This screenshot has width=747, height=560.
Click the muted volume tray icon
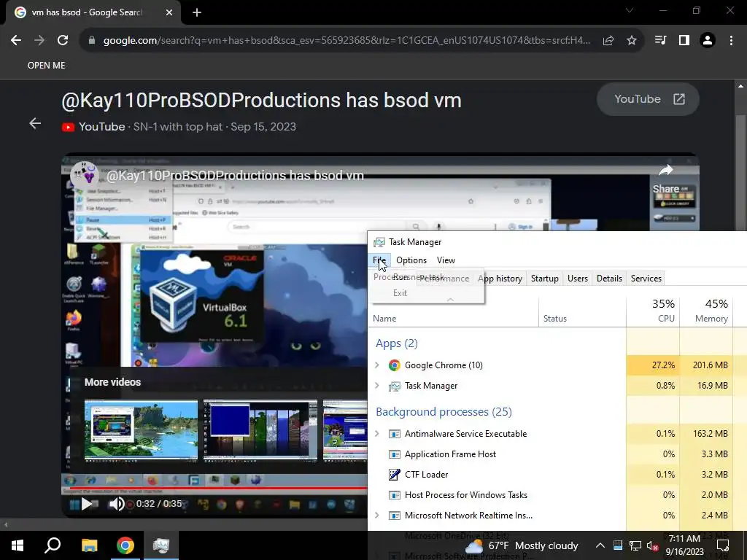[653, 546]
